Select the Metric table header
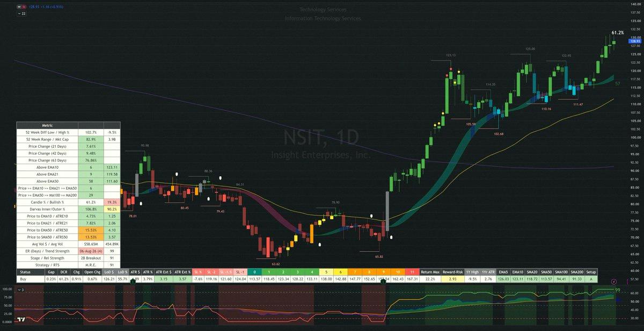Screen dimensions: 644x331 tap(47, 125)
